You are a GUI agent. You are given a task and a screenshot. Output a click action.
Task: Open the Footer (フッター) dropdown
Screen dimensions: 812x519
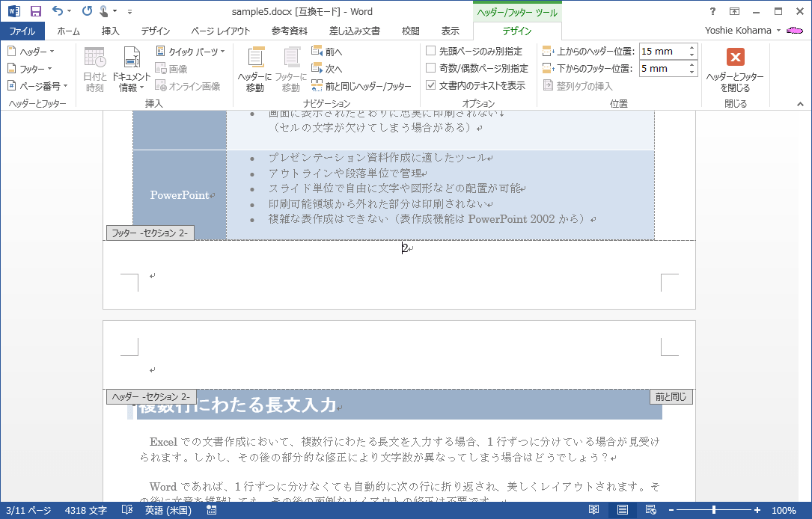pos(30,68)
